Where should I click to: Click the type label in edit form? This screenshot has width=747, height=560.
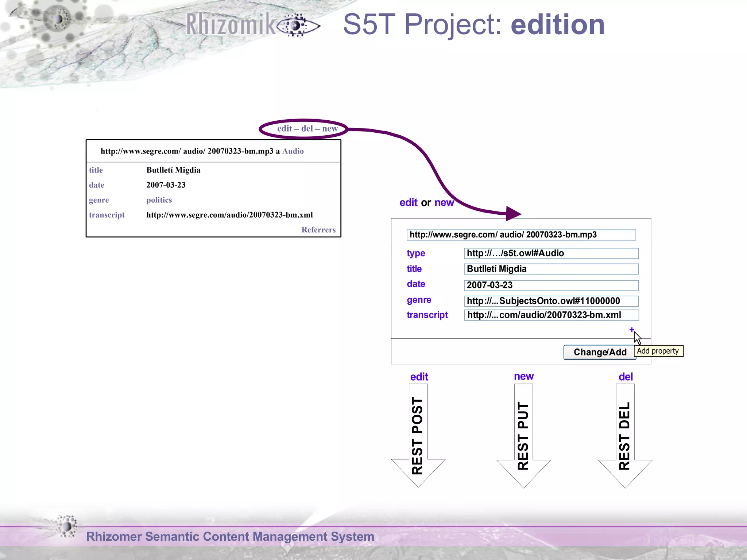pos(416,253)
